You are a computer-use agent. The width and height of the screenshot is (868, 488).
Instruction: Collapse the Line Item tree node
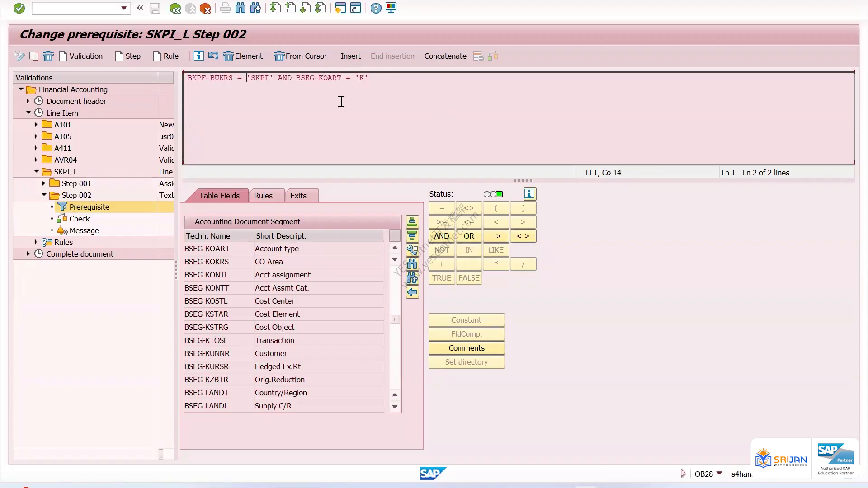28,113
